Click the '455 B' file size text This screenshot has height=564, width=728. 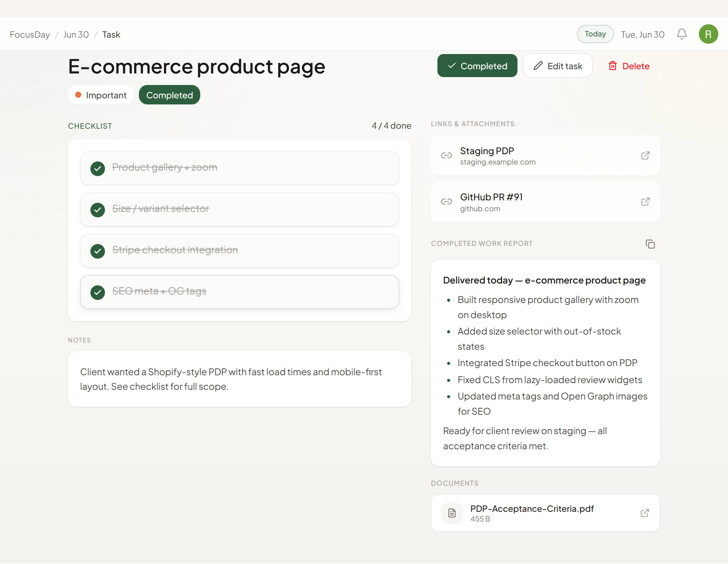(480, 519)
